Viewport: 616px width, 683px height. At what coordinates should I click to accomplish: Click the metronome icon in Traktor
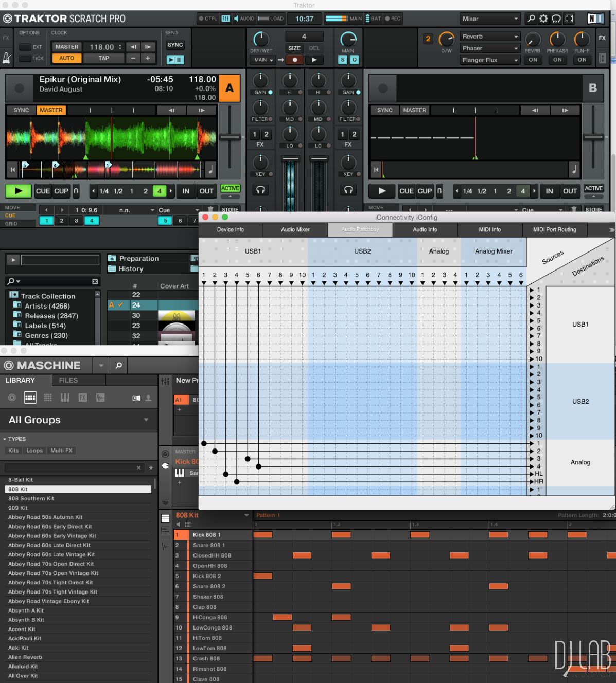7,58
